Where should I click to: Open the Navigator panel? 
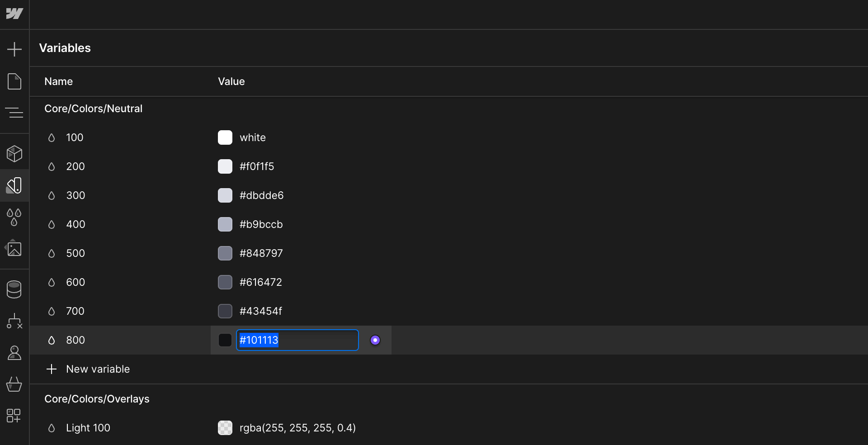pos(15,113)
